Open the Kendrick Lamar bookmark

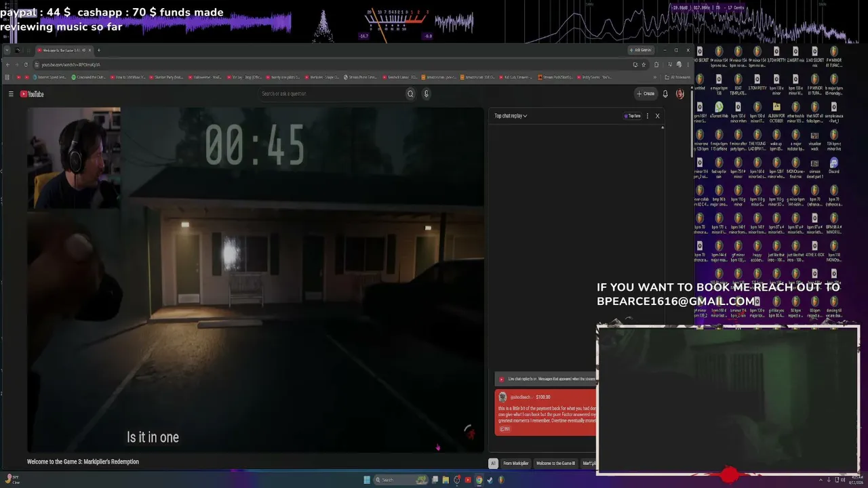[x=400, y=77]
